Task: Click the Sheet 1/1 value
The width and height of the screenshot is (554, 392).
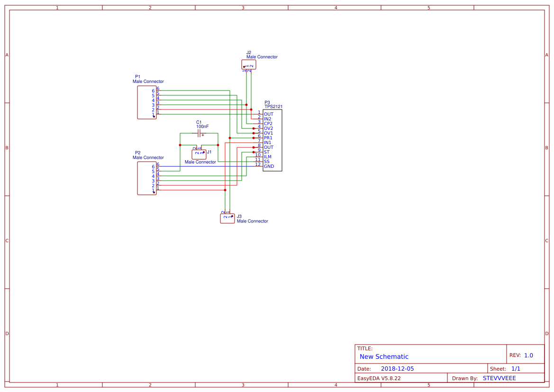Action: 517,368
